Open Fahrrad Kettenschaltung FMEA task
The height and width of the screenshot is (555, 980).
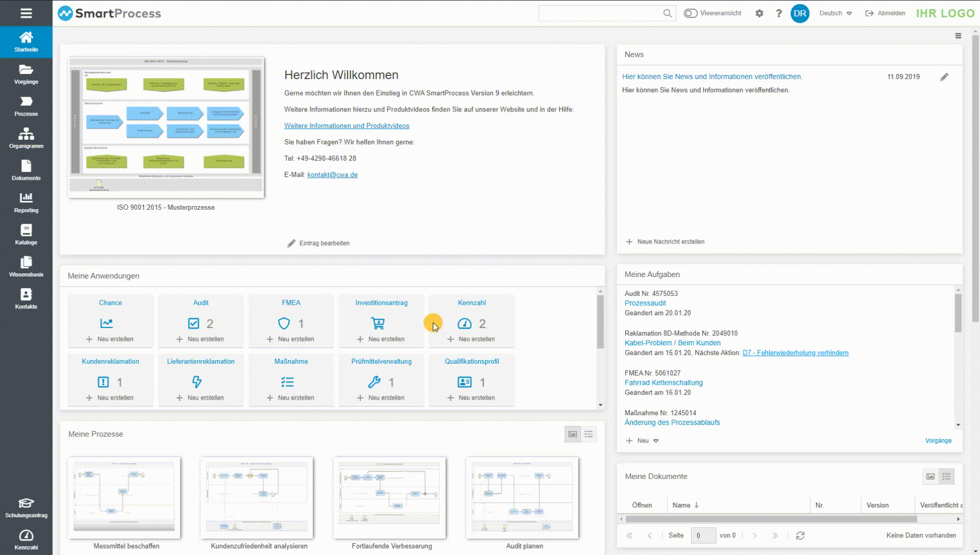click(663, 383)
